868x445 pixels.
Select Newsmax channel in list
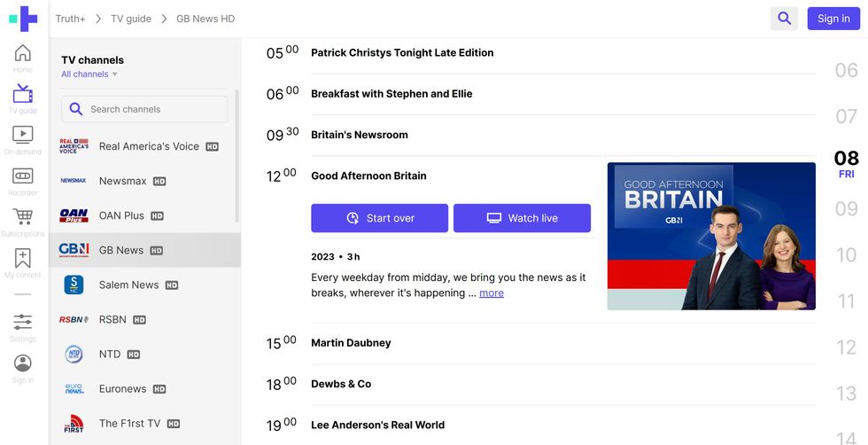pos(122,181)
